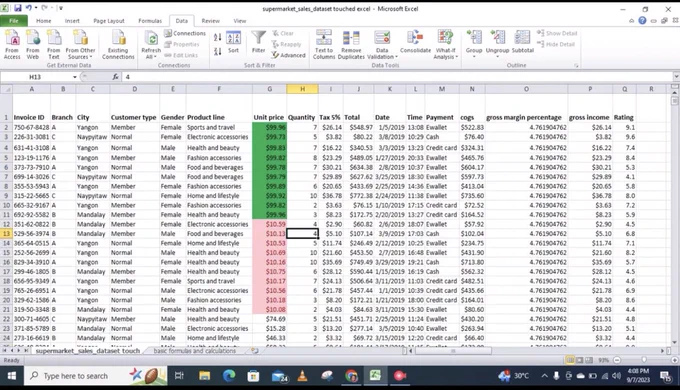680x390 pixels.
Task: Open Excel Help question mark
Action: point(642,20)
